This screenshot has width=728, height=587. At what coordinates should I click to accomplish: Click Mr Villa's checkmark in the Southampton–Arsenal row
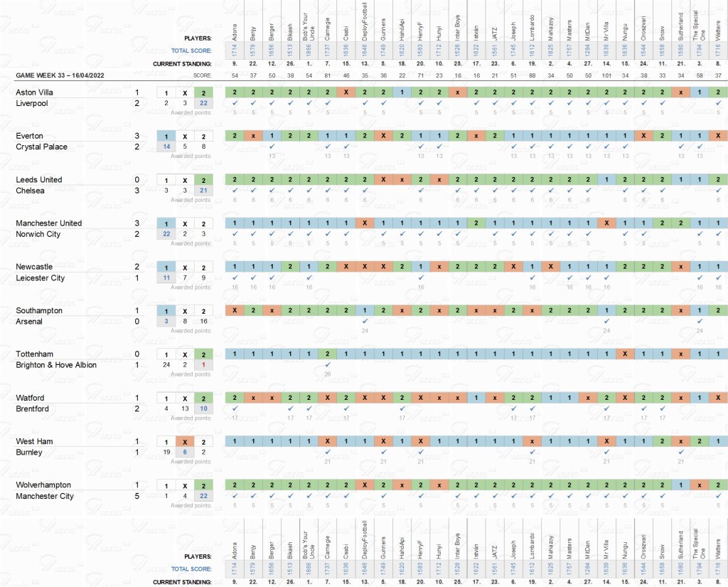pos(606,322)
